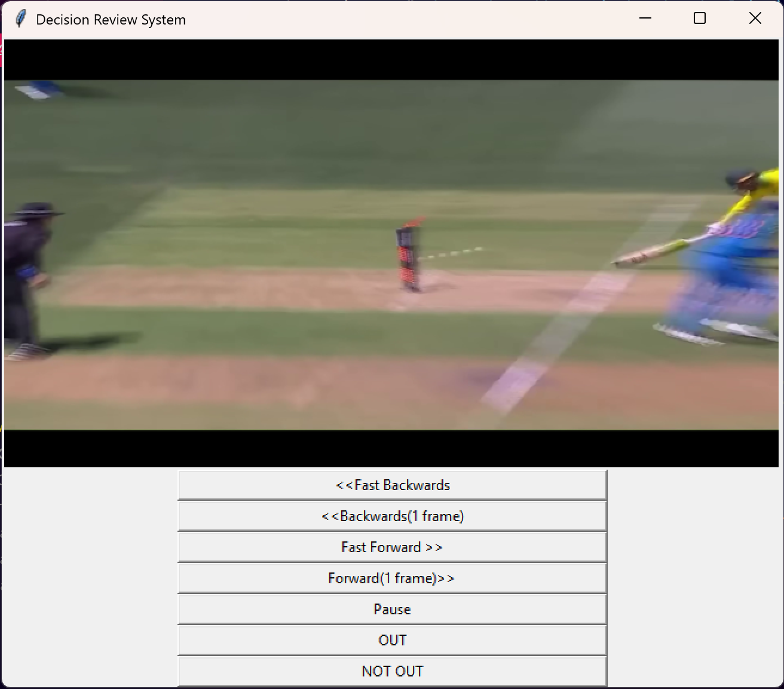This screenshot has height=689, width=784.
Task: Click the black letterbox bar above the video
Action: click(x=392, y=60)
